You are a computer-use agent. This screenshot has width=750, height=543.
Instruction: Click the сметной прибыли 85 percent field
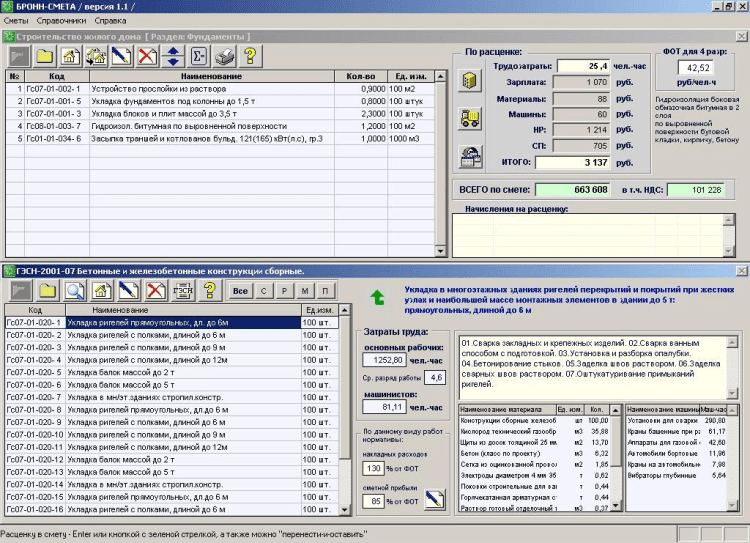click(x=373, y=501)
